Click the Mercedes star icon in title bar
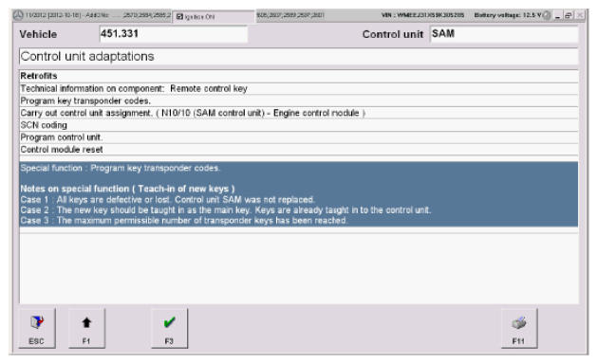 click(18, 15)
